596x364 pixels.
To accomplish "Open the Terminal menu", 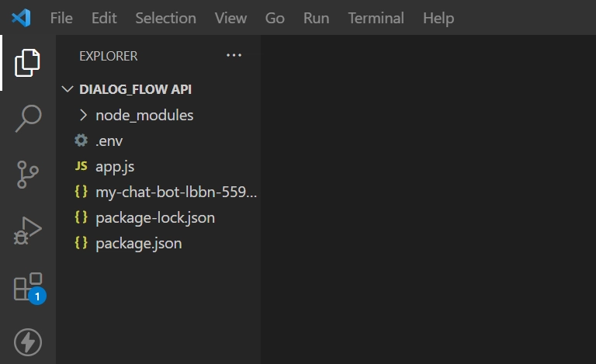I will coord(376,18).
